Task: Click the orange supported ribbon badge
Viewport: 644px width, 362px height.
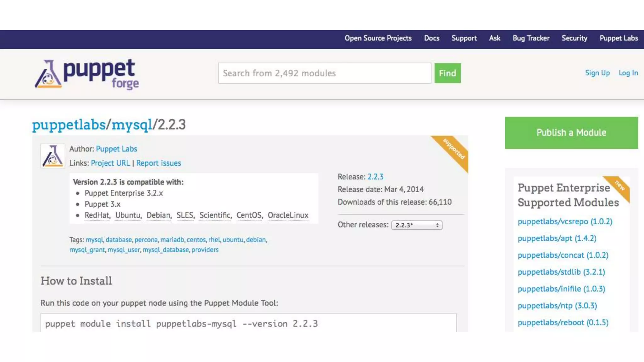Action: pos(454,150)
